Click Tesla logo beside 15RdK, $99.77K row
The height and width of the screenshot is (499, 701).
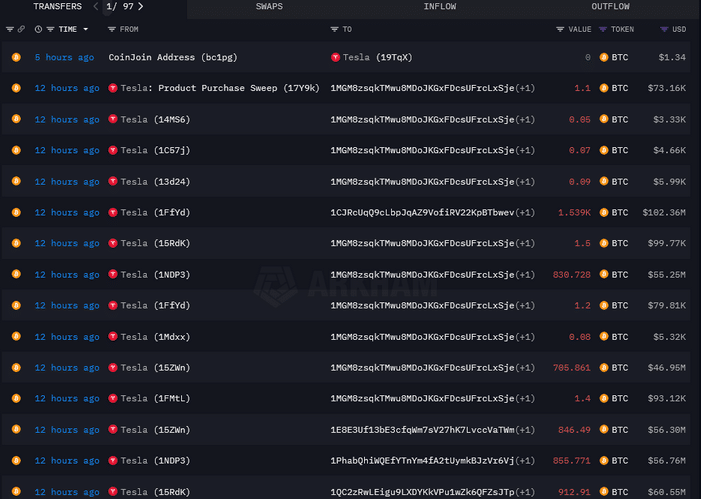pos(113,243)
